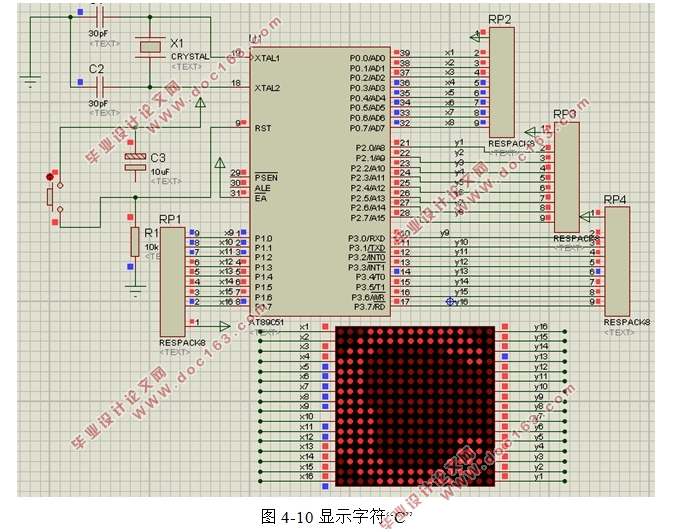674x529 pixels.
Task: Click the RST pin label
Action: tap(263, 128)
